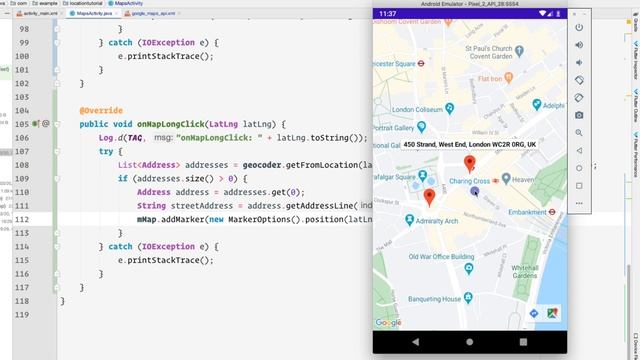Tap the red marker under the address label
The height and width of the screenshot is (360, 640).
470,164
